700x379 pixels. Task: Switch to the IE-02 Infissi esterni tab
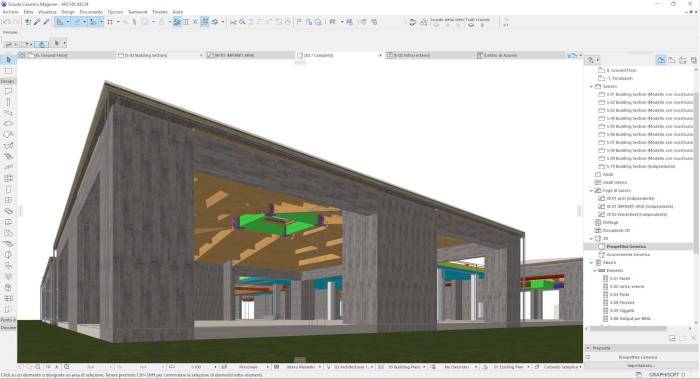[429, 55]
